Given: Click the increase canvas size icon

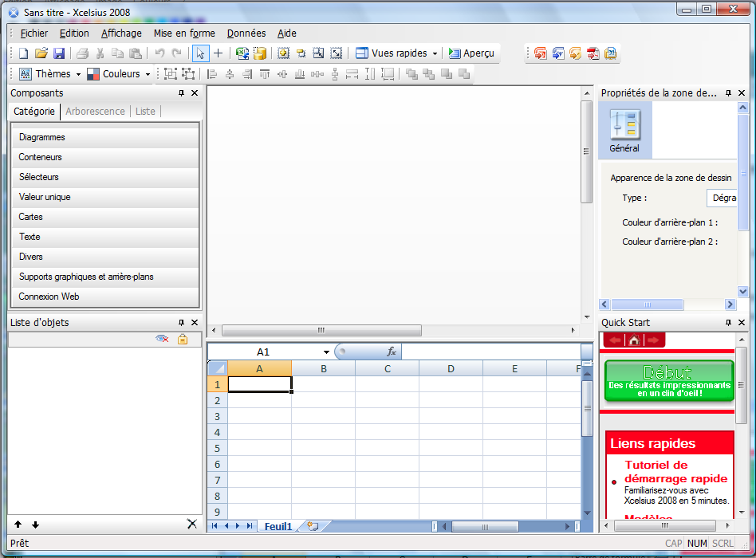Looking at the screenshot, I should point(284,53).
